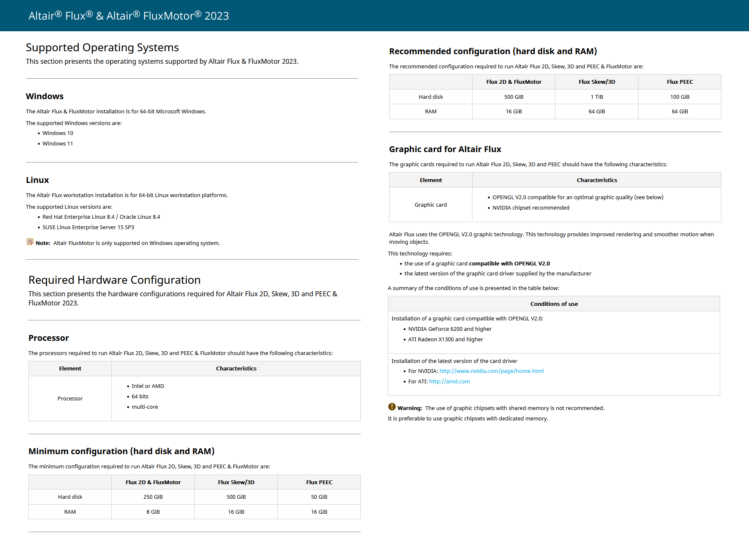Image resolution: width=749 pixels, height=560 pixels.
Task: Click the multi-core bullet
Action: (x=145, y=407)
